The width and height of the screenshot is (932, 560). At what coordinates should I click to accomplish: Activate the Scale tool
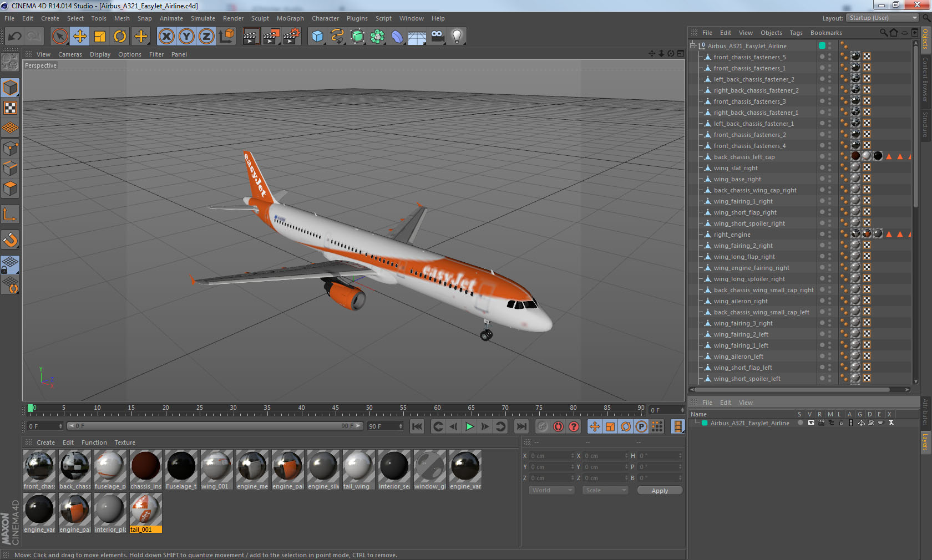100,37
